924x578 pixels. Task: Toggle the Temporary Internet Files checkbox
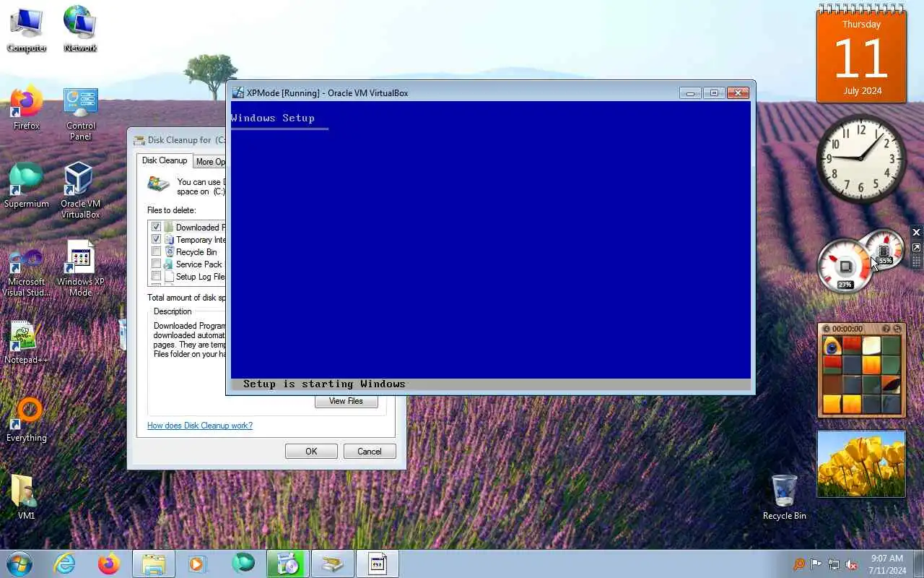point(156,239)
